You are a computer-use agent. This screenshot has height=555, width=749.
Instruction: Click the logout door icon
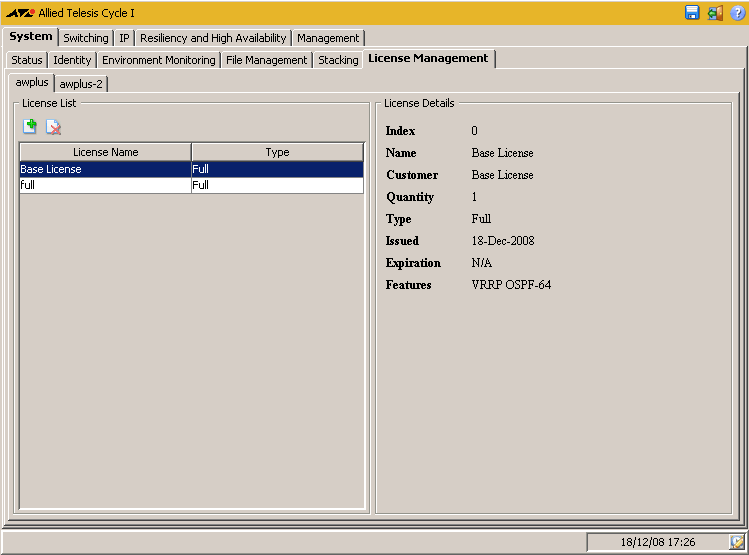coord(715,13)
